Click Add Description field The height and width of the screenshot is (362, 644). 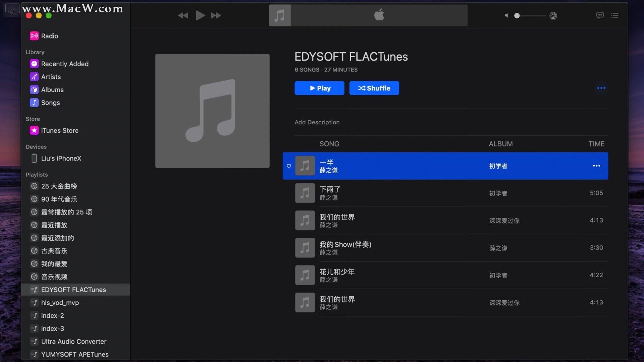(x=317, y=122)
